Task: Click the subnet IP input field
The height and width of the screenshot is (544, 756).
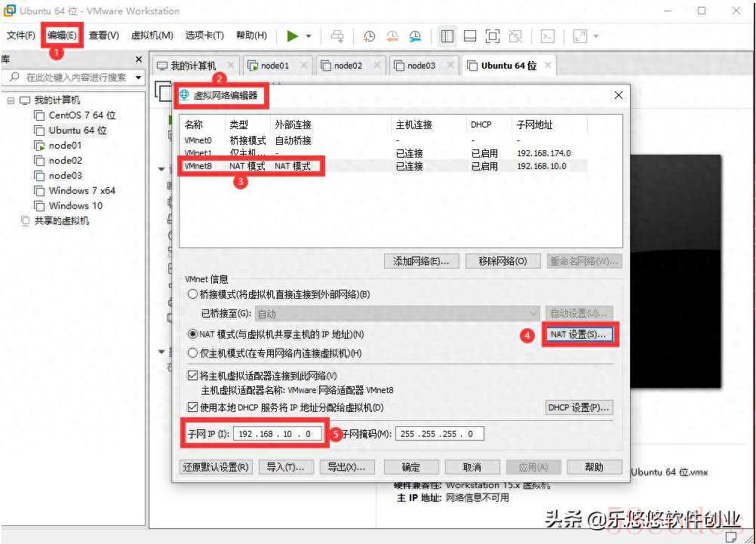Action: pos(277,434)
